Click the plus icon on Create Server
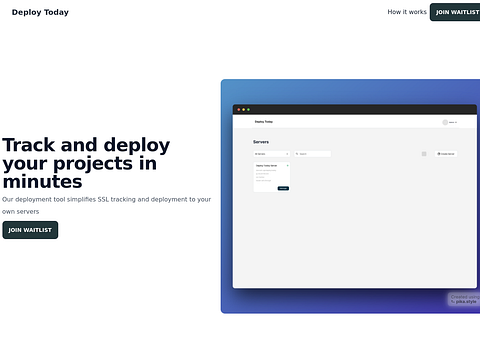The image size is (480, 360). point(439,154)
